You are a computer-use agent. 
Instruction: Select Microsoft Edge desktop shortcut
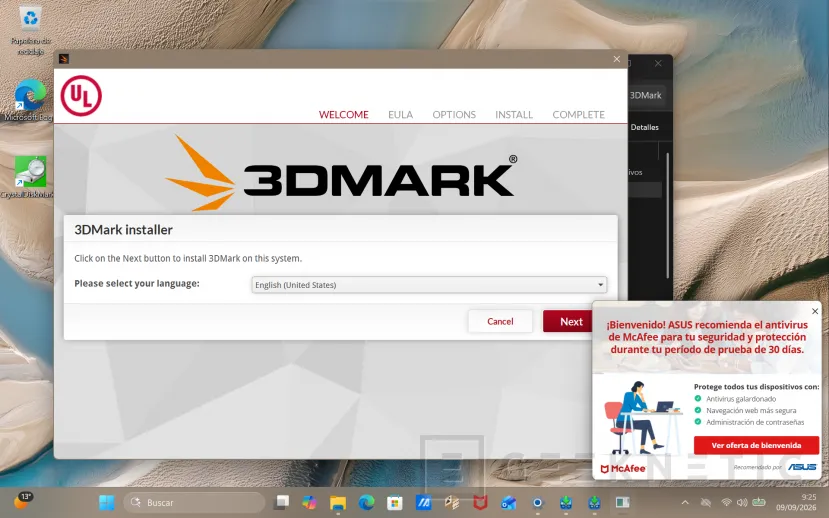pyautogui.click(x=29, y=100)
